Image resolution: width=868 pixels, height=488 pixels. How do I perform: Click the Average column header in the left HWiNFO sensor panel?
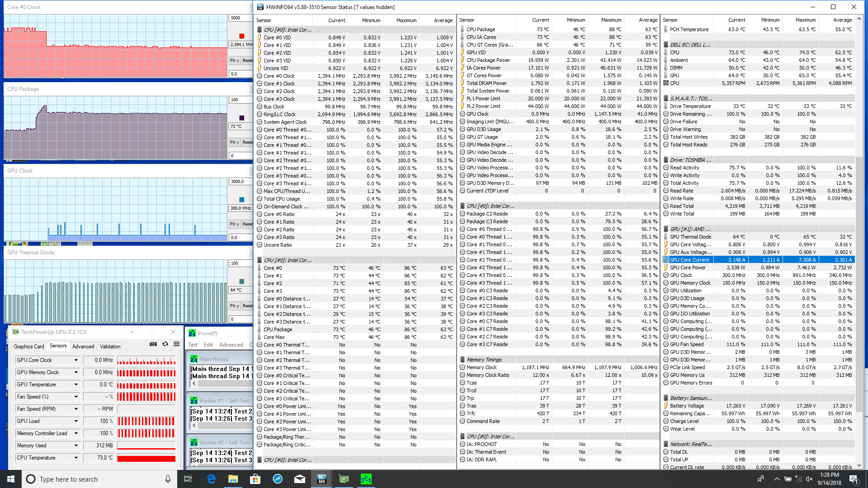point(438,20)
